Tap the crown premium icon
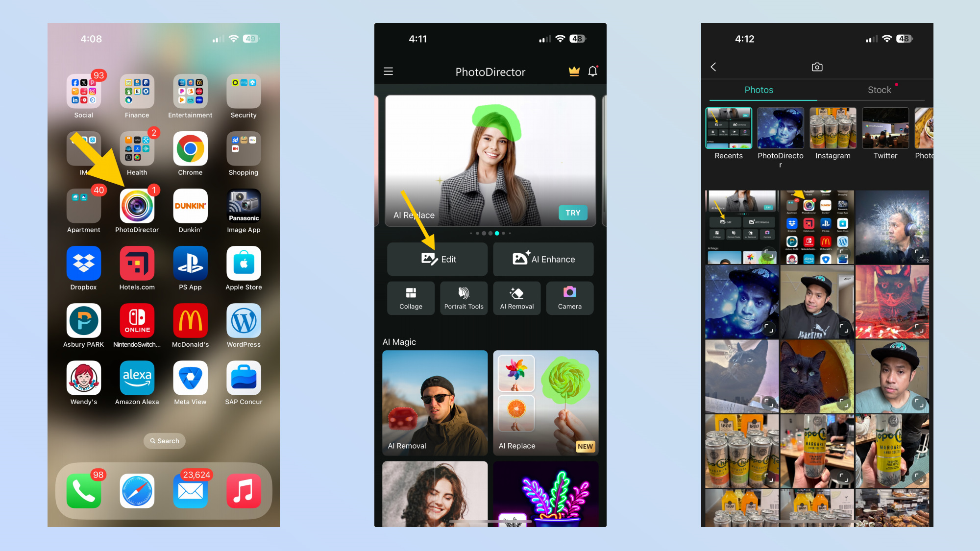The width and height of the screenshot is (980, 551). [574, 72]
